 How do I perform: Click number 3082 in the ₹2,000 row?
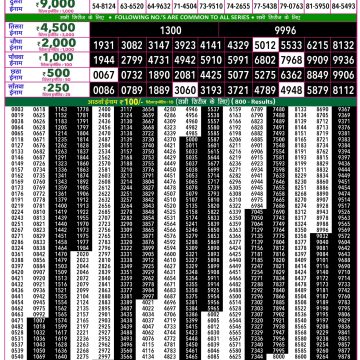[132, 45]
